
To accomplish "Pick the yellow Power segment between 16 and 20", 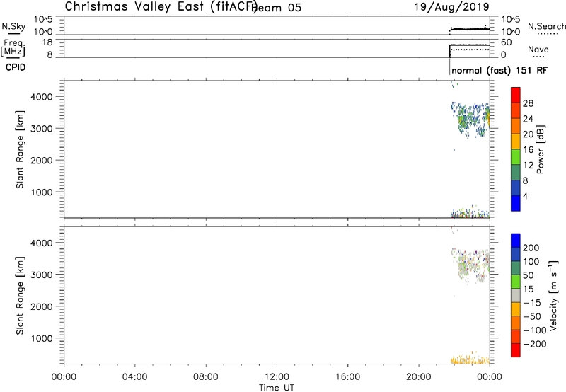I will click(516, 142).
